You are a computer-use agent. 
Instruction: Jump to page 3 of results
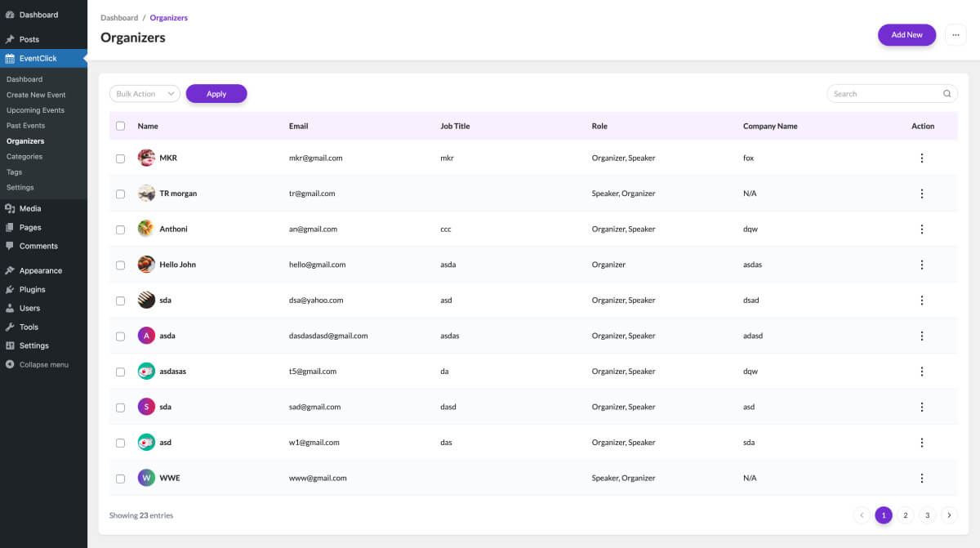(927, 515)
